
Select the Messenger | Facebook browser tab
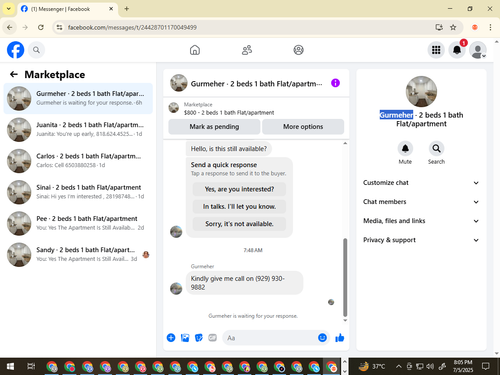coord(67,9)
